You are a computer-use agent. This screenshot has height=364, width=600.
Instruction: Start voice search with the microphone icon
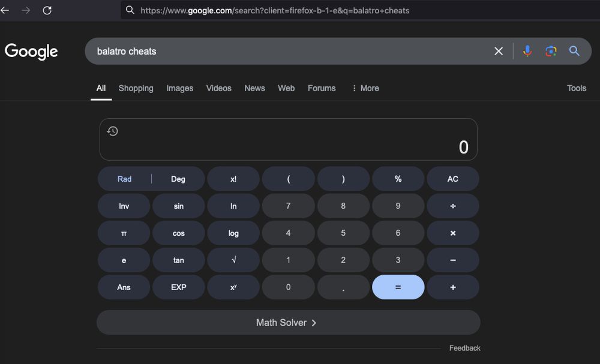pos(527,51)
